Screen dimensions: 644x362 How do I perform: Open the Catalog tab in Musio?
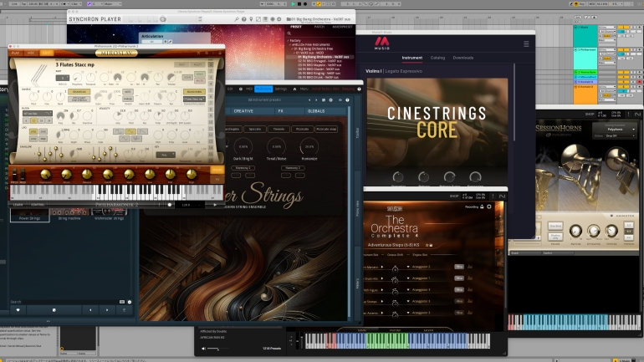click(437, 58)
